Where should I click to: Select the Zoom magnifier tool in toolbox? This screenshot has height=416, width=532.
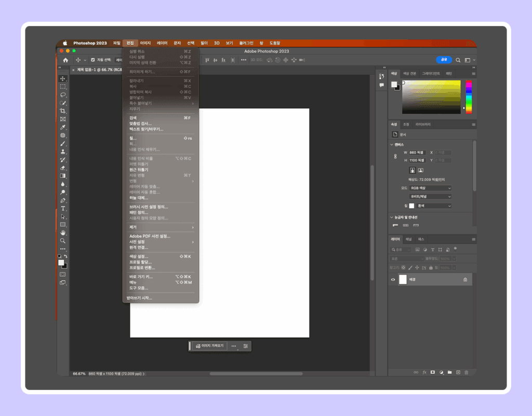click(x=63, y=240)
